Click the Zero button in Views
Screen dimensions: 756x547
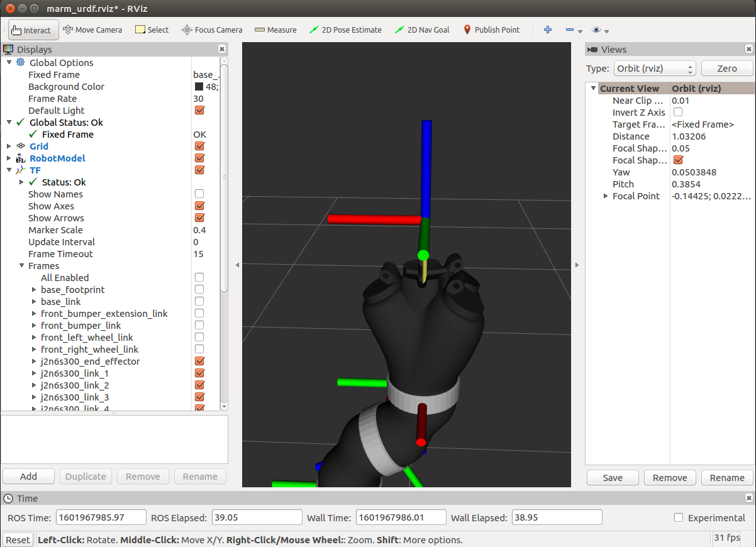727,69
